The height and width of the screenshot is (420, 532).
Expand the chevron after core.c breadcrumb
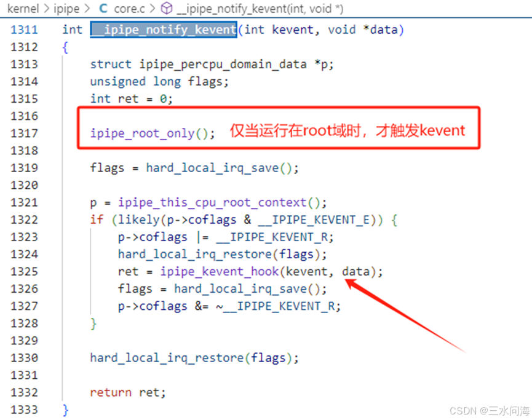153,9
